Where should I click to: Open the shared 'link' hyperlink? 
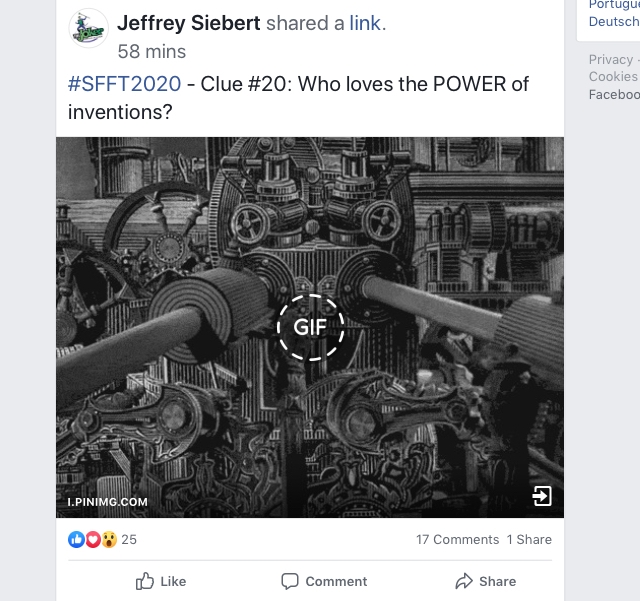(x=365, y=23)
